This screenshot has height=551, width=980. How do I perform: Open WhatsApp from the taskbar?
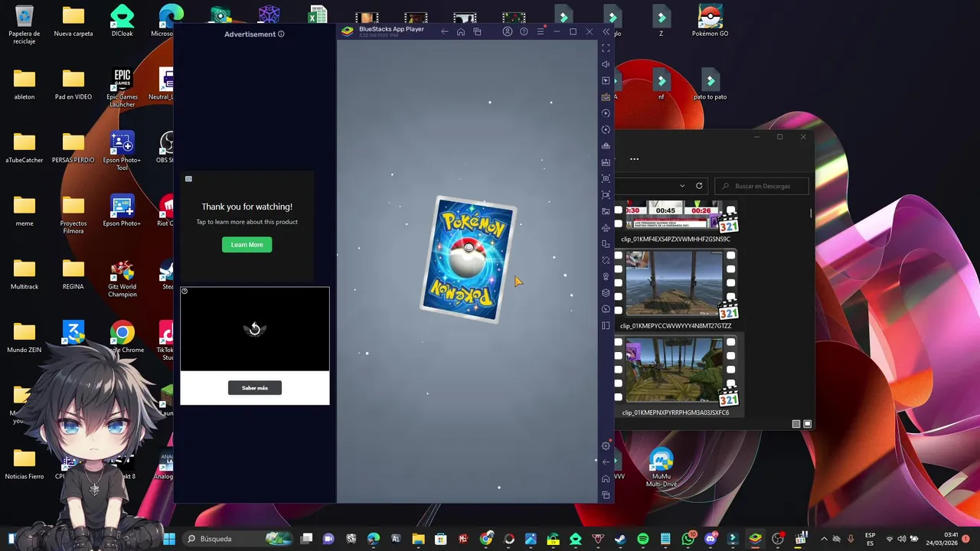coord(688,539)
